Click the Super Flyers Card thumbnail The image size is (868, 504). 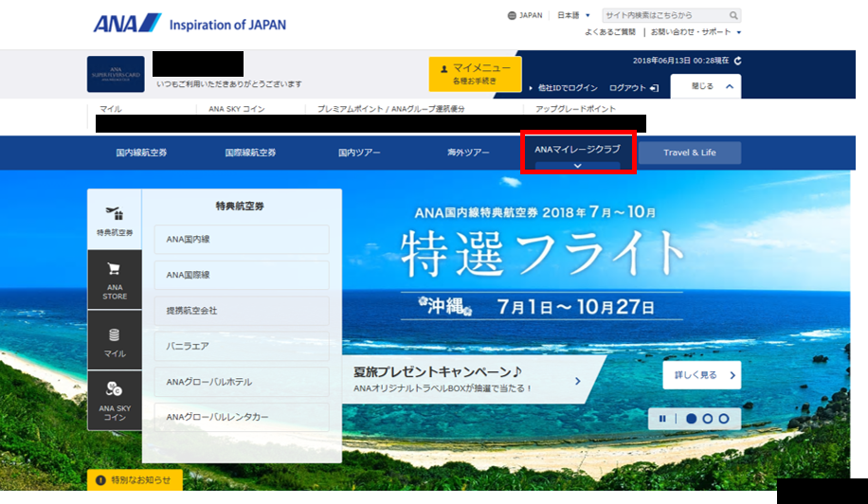116,74
